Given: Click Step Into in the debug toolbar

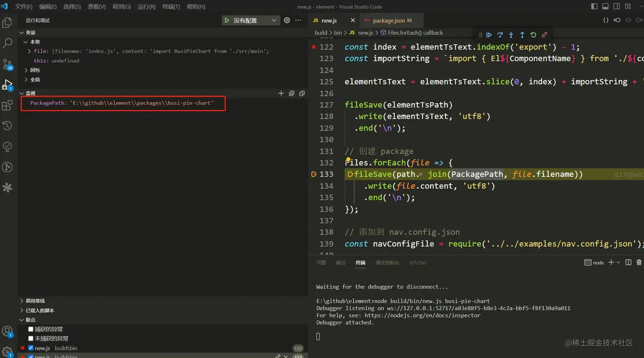Looking at the screenshot, I should pos(511,35).
